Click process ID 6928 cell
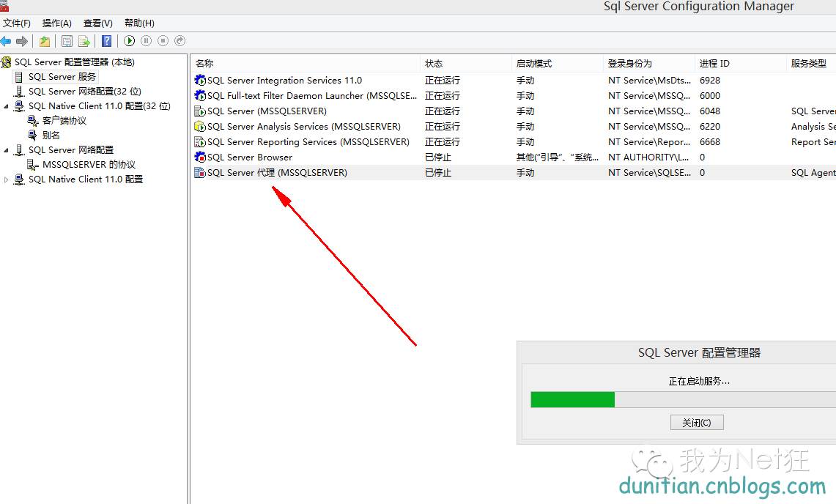This screenshot has width=836, height=504. coord(710,80)
